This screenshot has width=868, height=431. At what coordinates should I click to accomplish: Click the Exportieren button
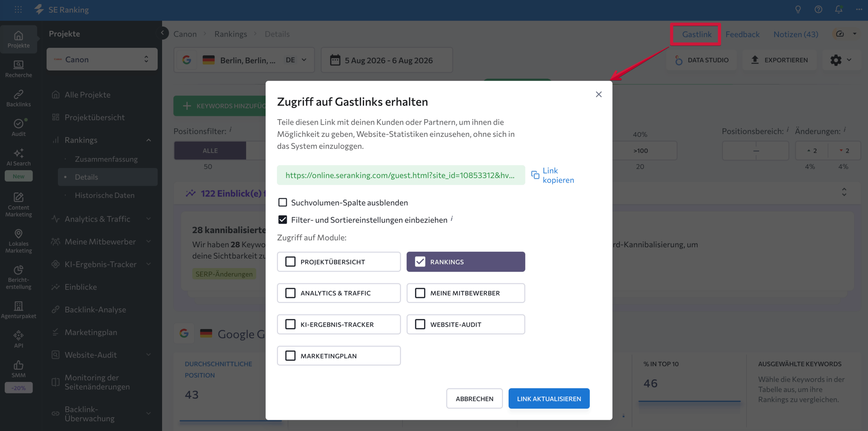click(780, 60)
